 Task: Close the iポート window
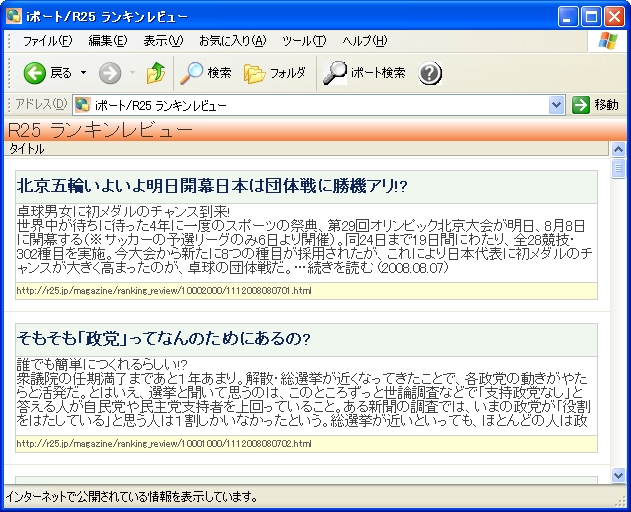615,17
